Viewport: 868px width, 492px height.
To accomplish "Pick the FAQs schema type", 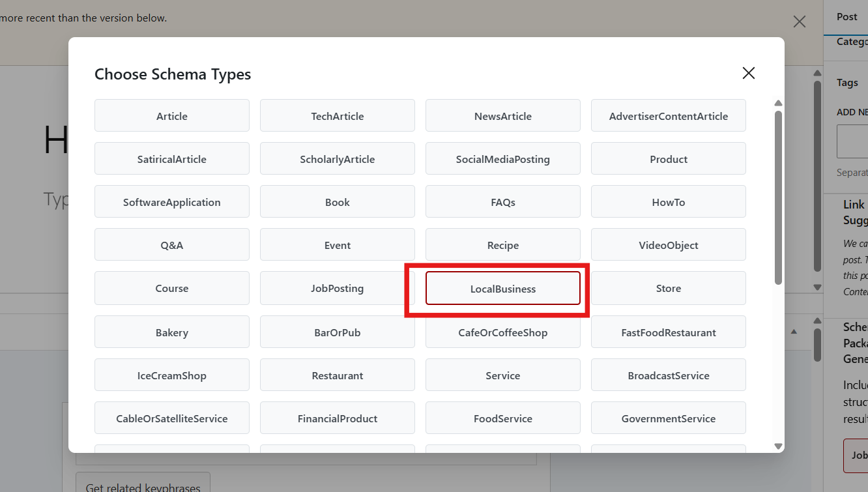I will 503,202.
